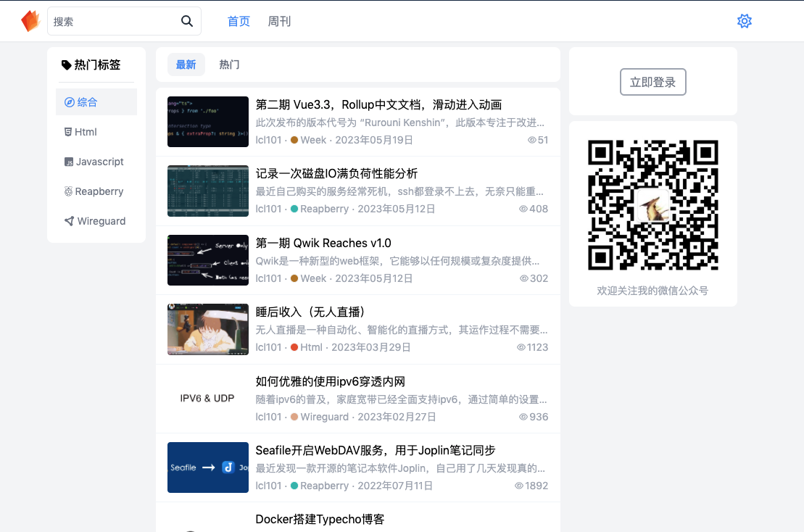Switch to the 最新 tab

click(x=186, y=65)
